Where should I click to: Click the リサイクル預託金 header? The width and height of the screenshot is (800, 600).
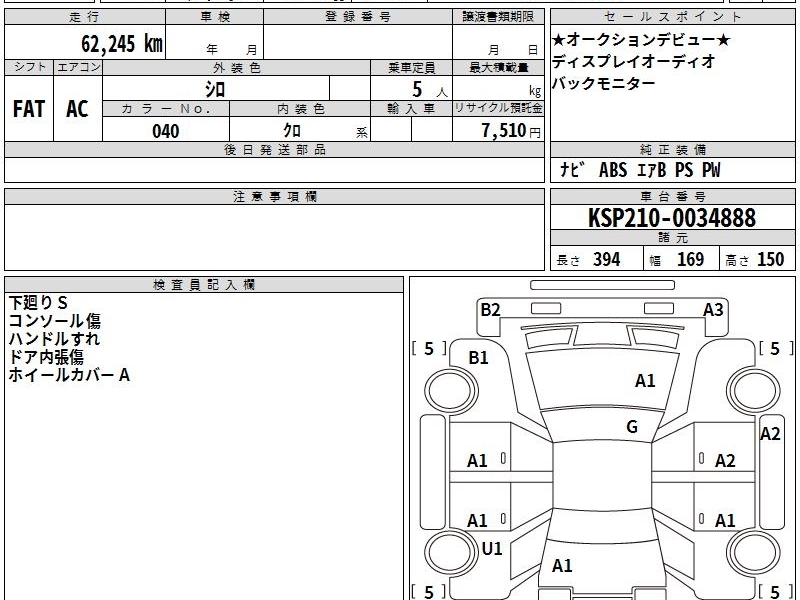point(498,109)
